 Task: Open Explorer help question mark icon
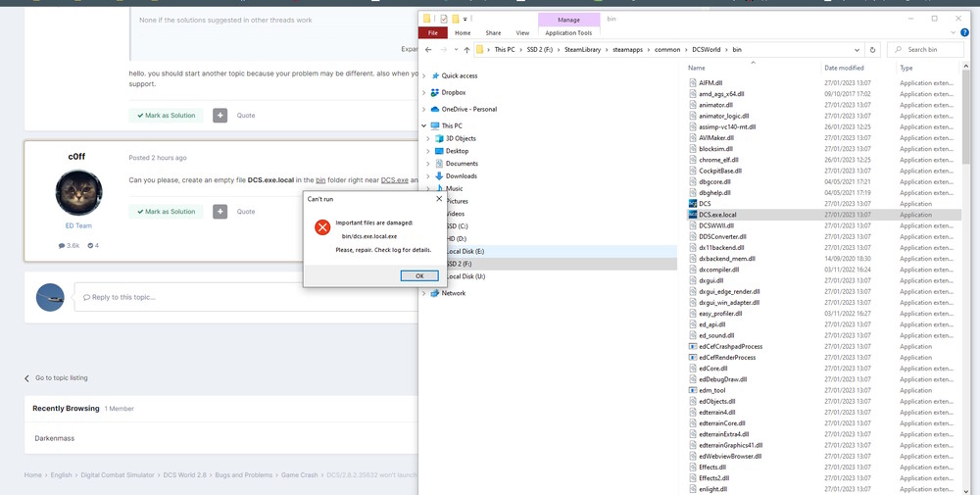pos(962,32)
